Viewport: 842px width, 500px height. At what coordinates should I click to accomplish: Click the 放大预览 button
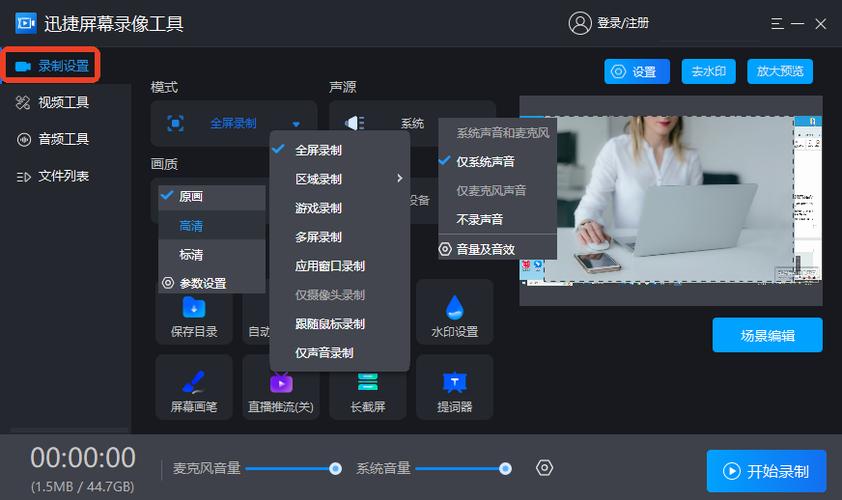780,71
